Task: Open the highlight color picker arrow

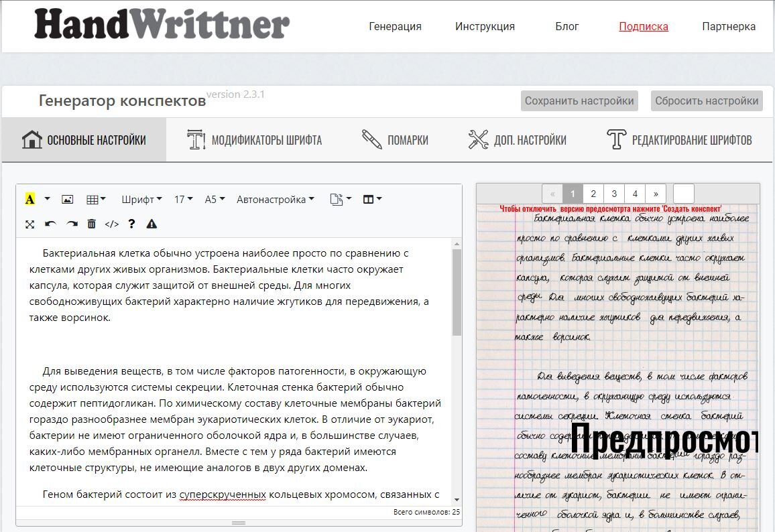Action: pos(47,199)
